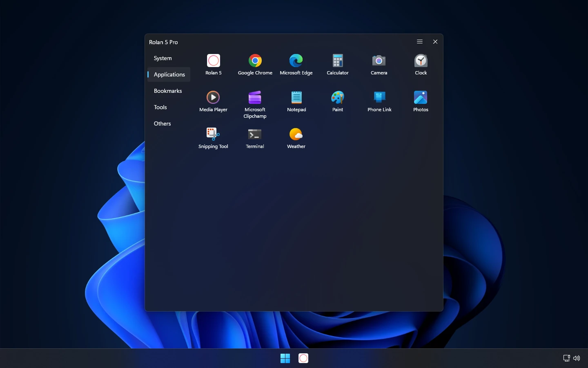Start the Snipping Tool
Viewport: 588px width, 368px height.
coord(213,134)
